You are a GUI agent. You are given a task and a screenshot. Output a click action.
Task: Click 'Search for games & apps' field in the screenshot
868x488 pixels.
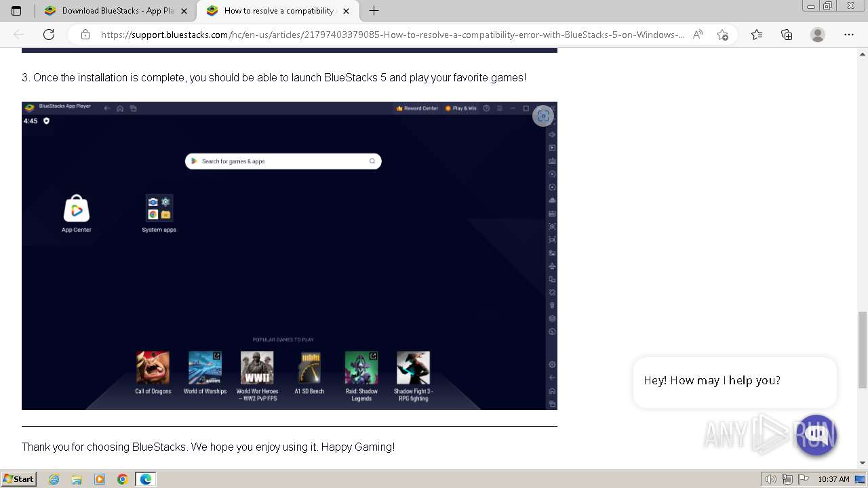(x=283, y=161)
